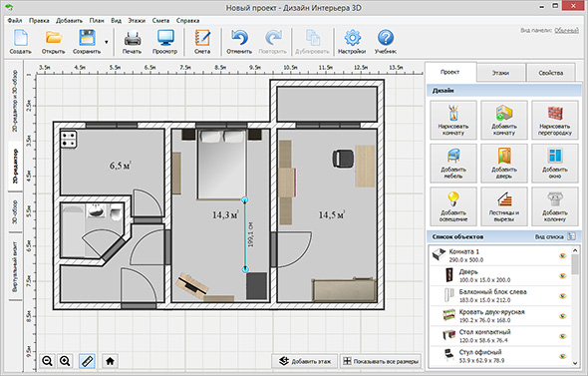This screenshot has width=588, height=376.
Task: Toggle Вид списка list view icon
Action: pyautogui.click(x=571, y=236)
